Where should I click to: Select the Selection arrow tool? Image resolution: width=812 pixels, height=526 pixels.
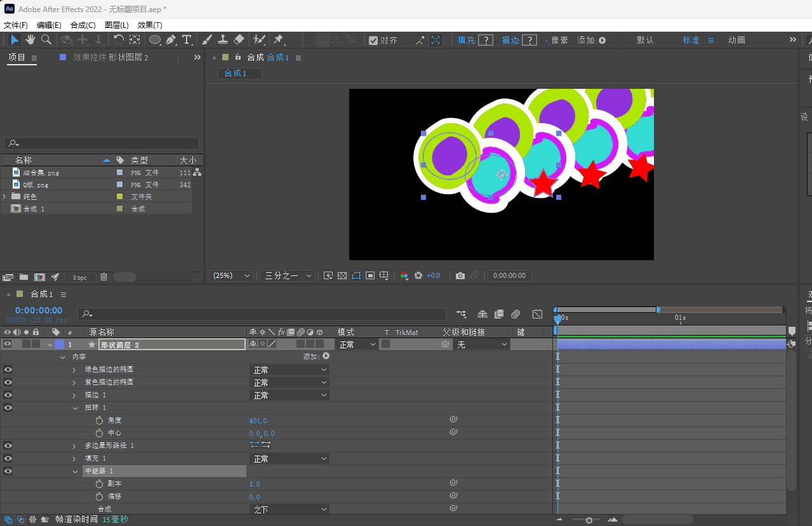coord(15,40)
